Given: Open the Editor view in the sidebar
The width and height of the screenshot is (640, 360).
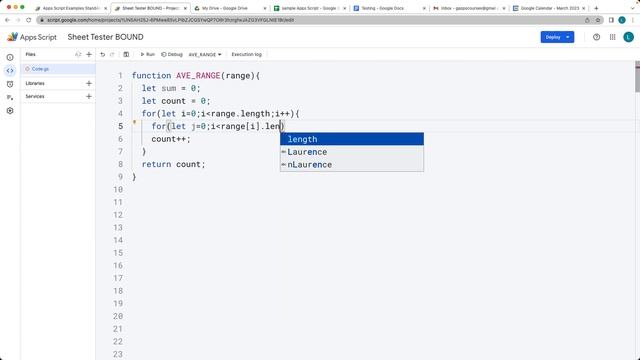Looking at the screenshot, I should click(10, 71).
